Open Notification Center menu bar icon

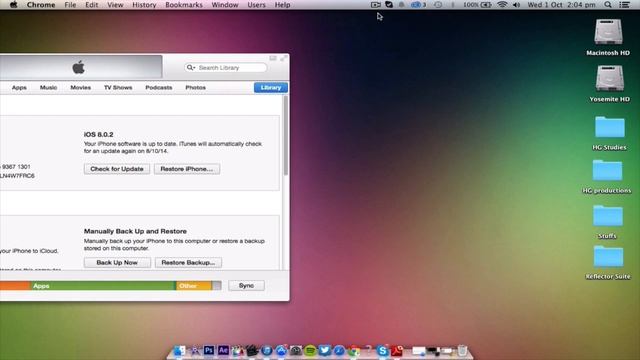tap(624, 5)
